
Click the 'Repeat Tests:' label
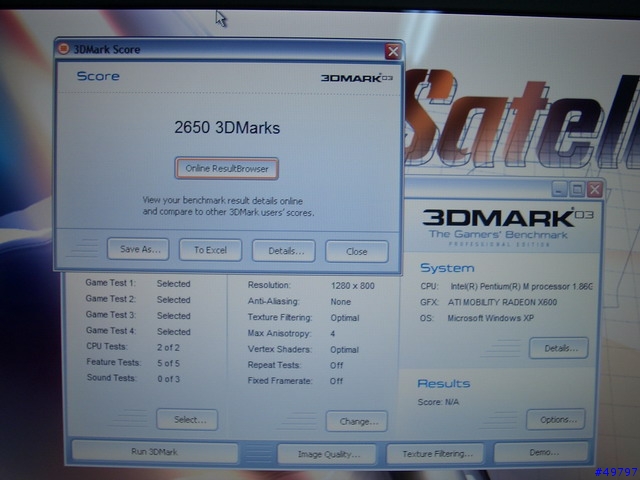[274, 365]
